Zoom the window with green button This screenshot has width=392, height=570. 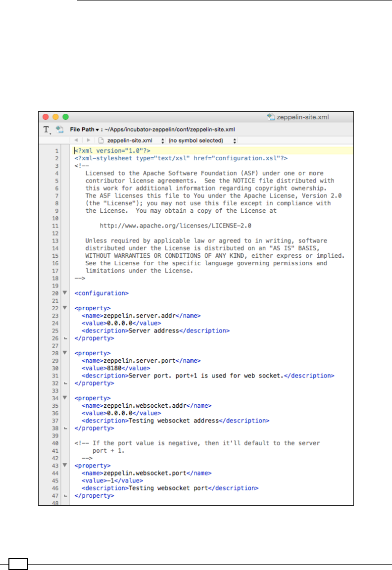pos(66,117)
